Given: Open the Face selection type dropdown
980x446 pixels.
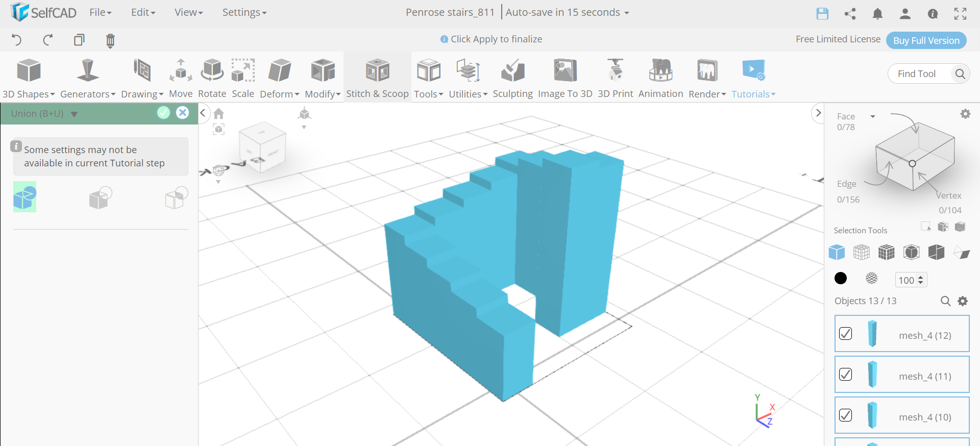Looking at the screenshot, I should pos(873,116).
